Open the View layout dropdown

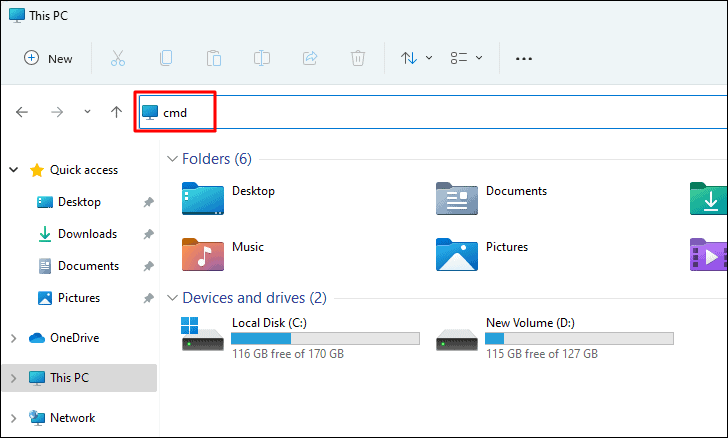point(466,59)
